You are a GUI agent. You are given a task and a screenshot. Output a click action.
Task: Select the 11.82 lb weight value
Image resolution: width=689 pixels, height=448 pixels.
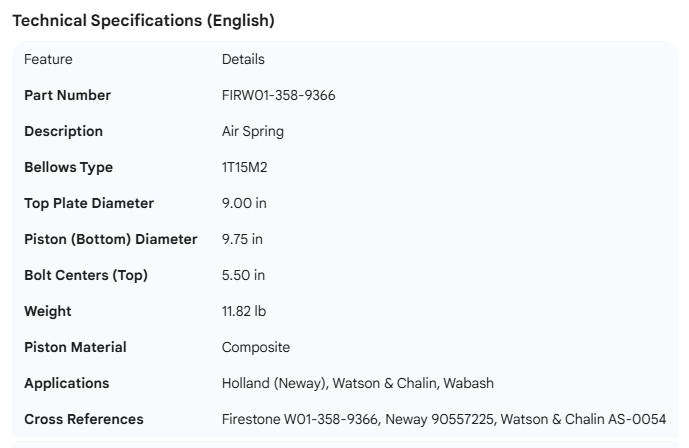pyautogui.click(x=244, y=311)
